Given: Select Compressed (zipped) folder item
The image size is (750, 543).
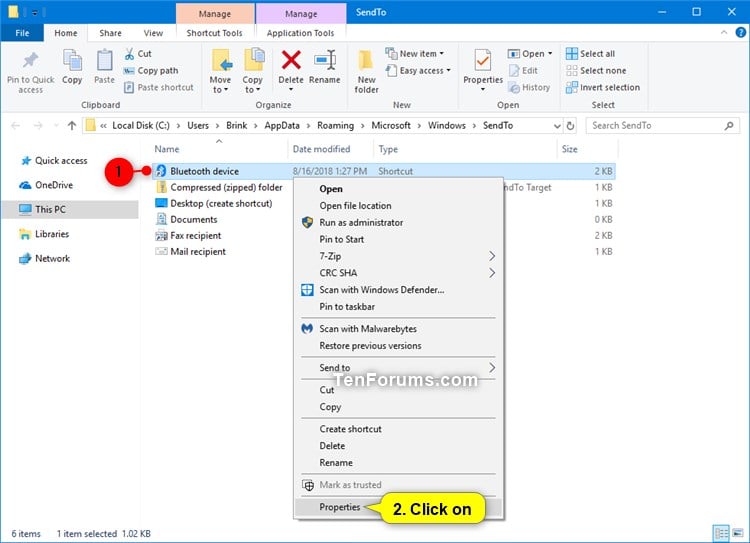Looking at the screenshot, I should [x=226, y=188].
